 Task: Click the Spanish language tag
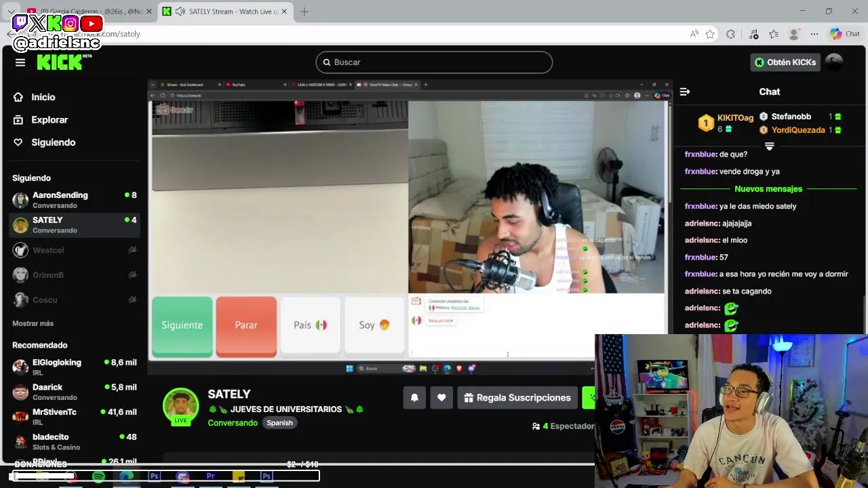(x=279, y=423)
